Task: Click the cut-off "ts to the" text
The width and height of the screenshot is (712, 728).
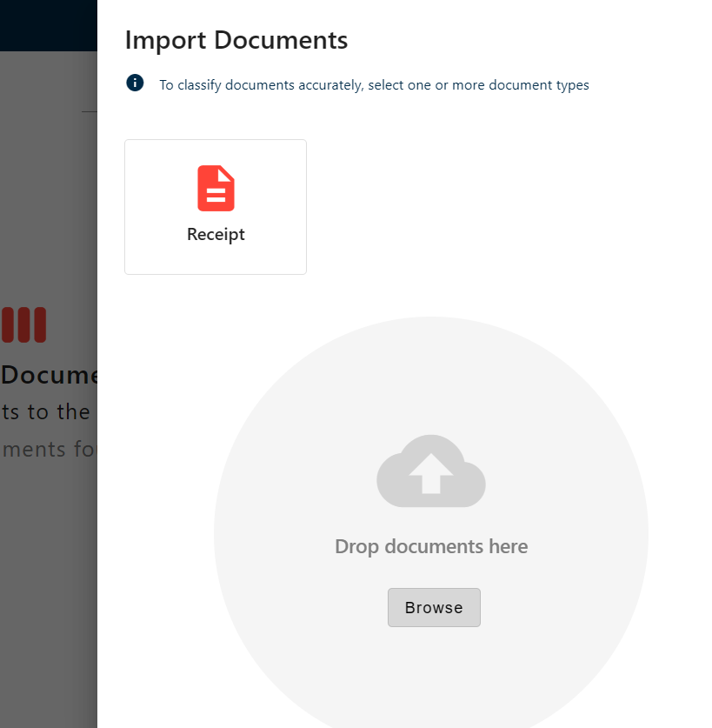Action: [x=46, y=411]
